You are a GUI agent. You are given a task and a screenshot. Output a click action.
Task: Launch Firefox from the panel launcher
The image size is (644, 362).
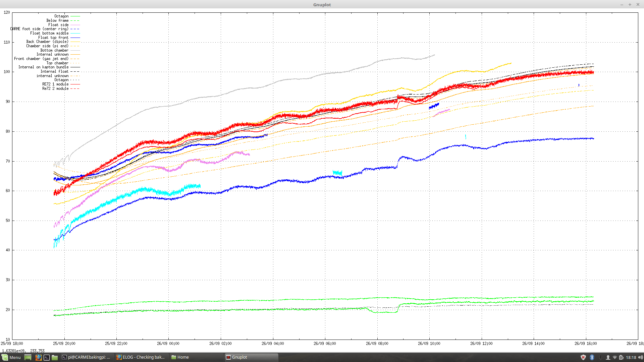[x=39, y=357]
